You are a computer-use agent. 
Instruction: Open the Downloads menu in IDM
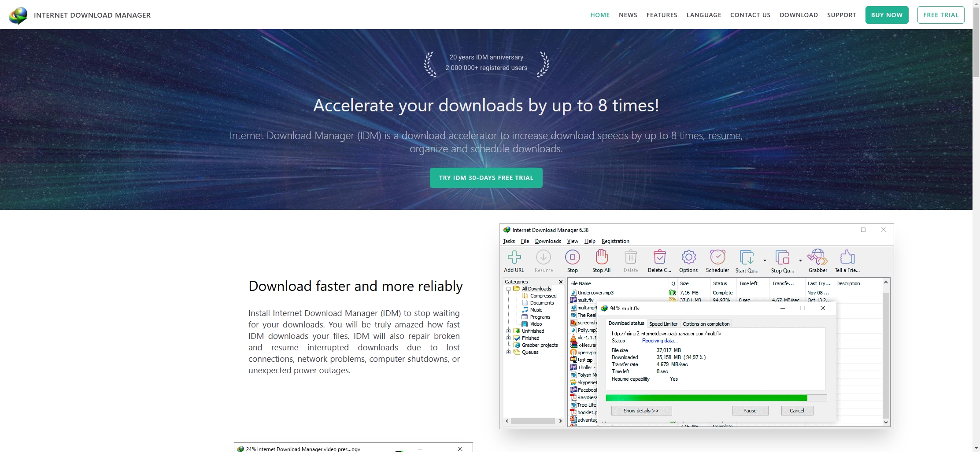(548, 241)
